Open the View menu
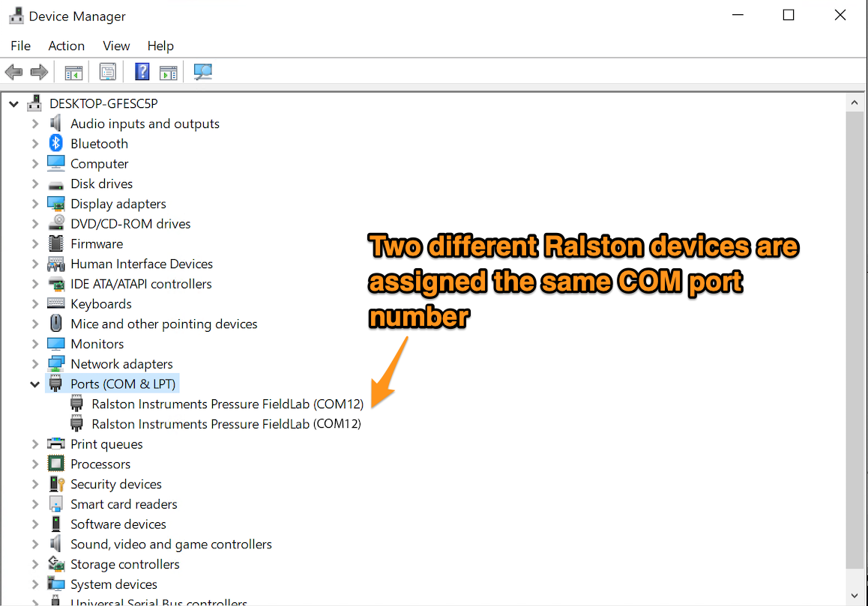This screenshot has height=606, width=868. coord(116,46)
